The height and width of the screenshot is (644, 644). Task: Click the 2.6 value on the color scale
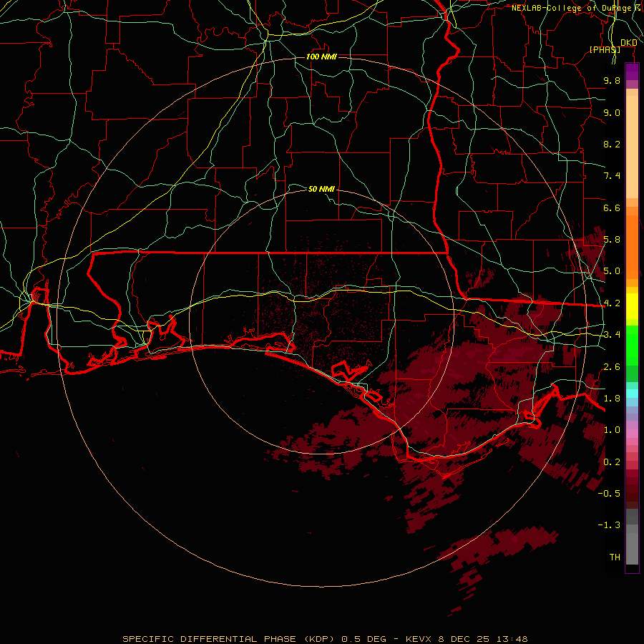click(x=612, y=367)
